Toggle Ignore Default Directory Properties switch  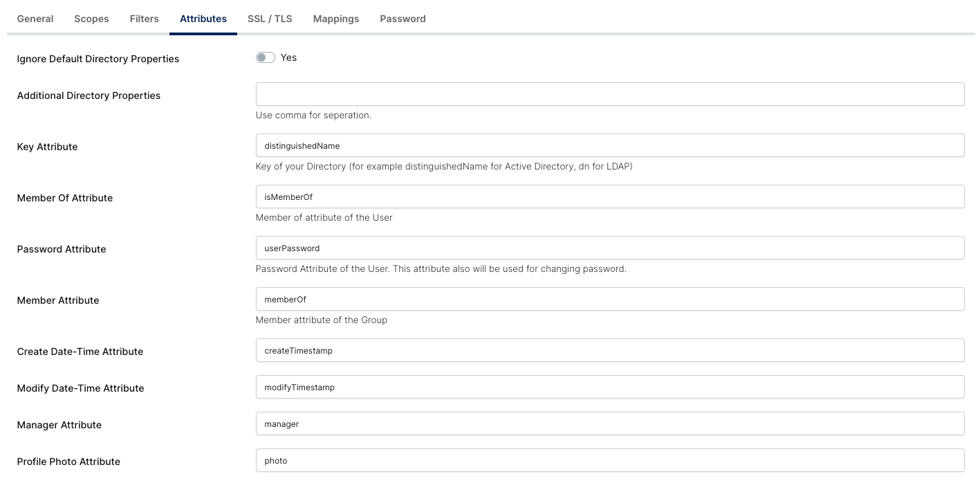point(265,57)
